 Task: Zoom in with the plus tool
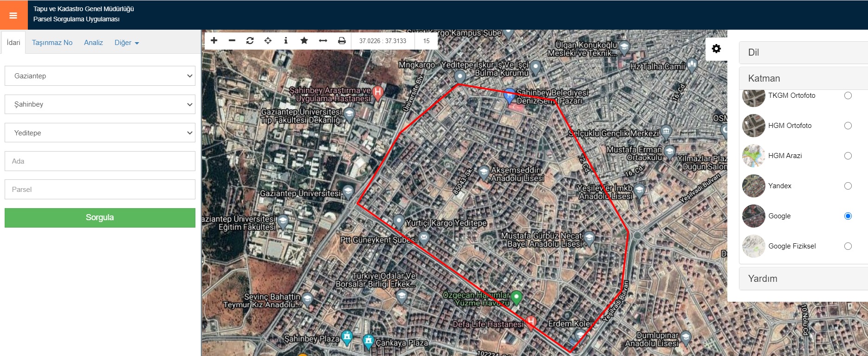pyautogui.click(x=214, y=41)
